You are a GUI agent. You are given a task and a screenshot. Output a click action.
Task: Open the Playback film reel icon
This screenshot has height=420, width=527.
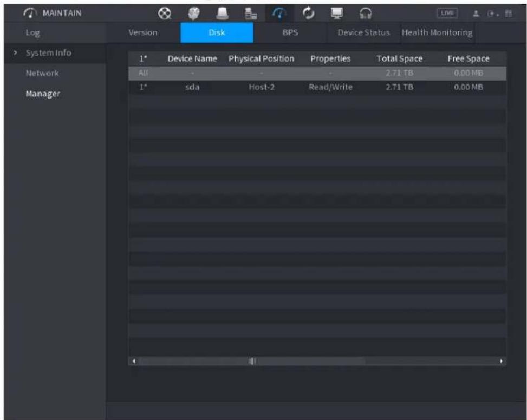tap(165, 14)
